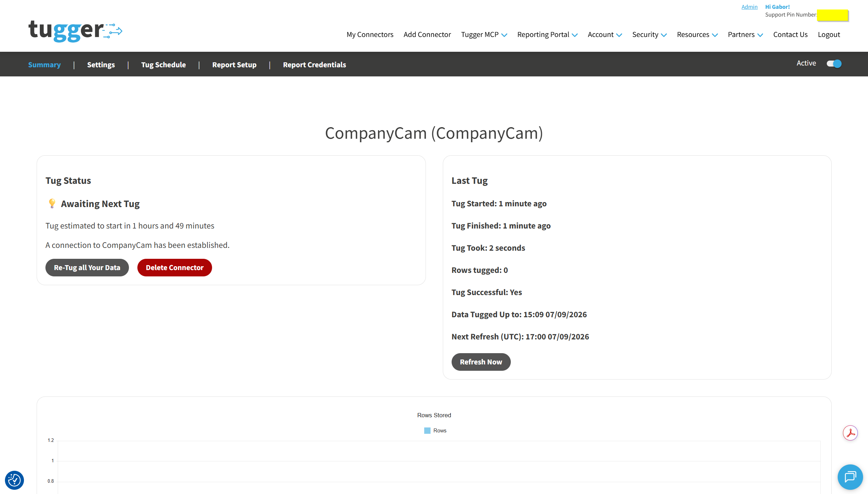868x494 pixels.
Task: Click the Hi Gabor! greeting
Action: click(777, 7)
